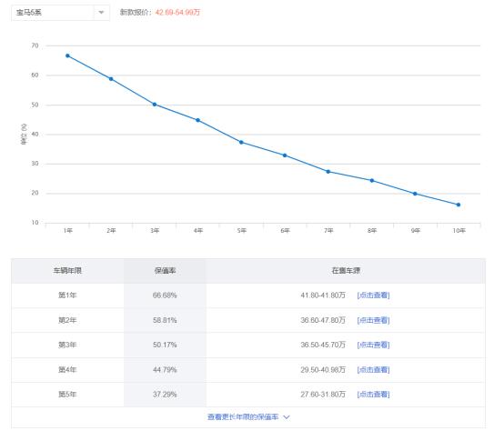Screen dimensions: 504x431
Task: Click the 第3年 row label
Action: pyautogui.click(x=67, y=345)
